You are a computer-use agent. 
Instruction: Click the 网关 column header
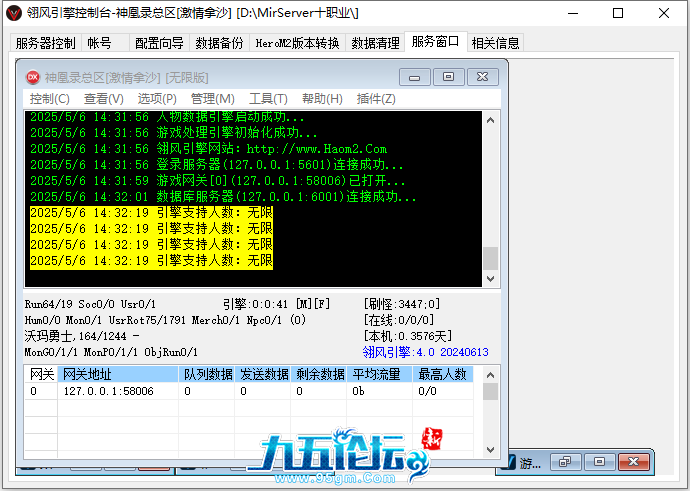[x=41, y=374]
